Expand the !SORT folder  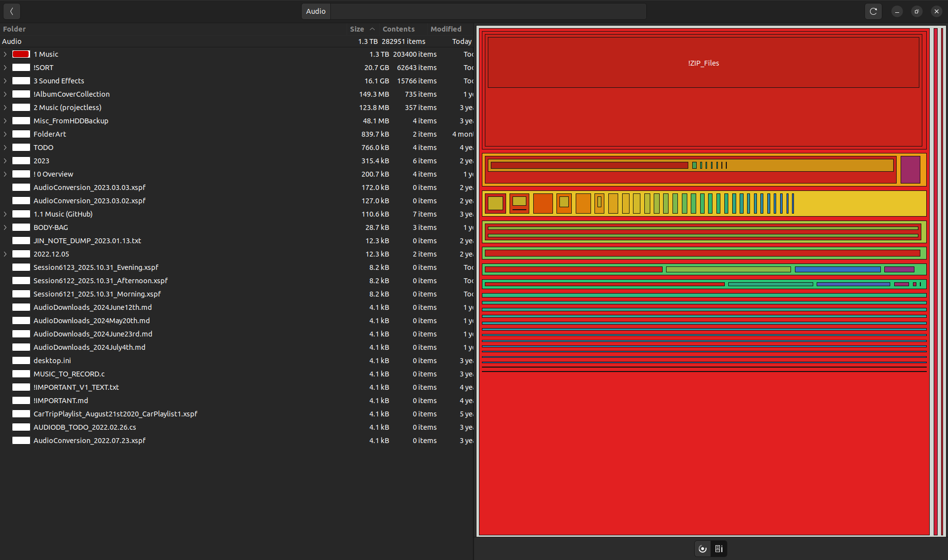5,68
